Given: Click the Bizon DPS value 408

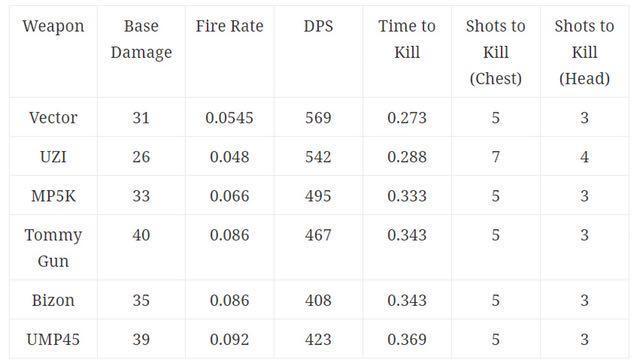Looking at the screenshot, I should (318, 300).
